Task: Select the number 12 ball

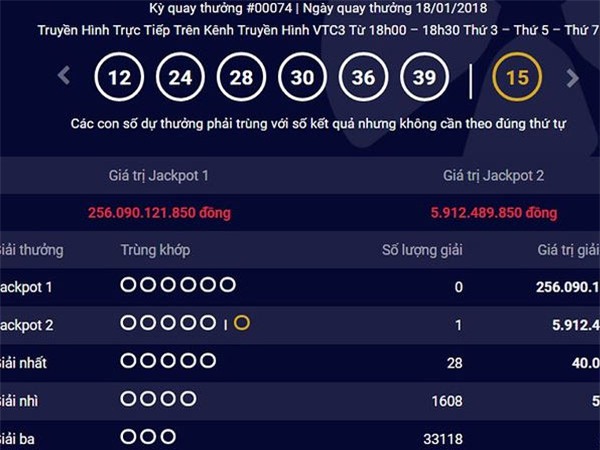Action: pos(117,77)
